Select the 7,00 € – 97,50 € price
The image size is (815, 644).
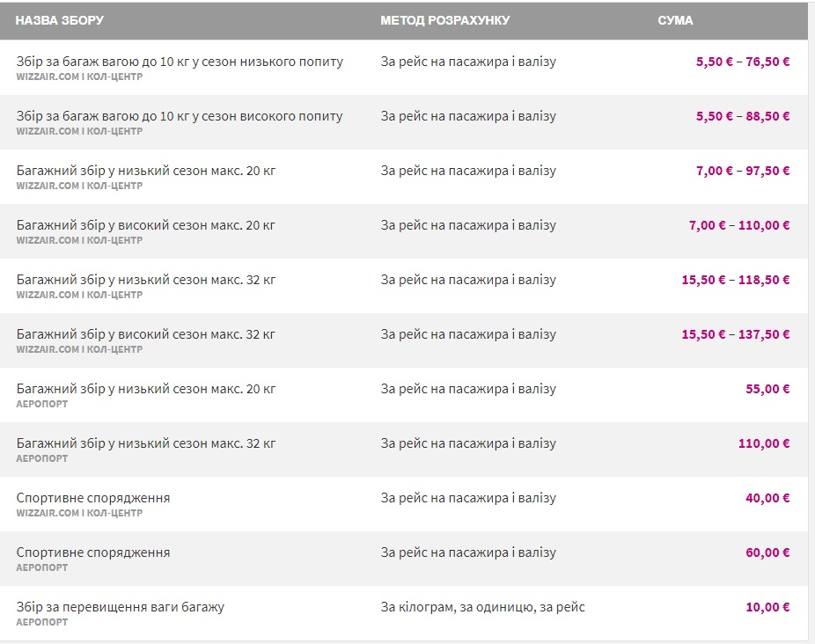(x=743, y=171)
